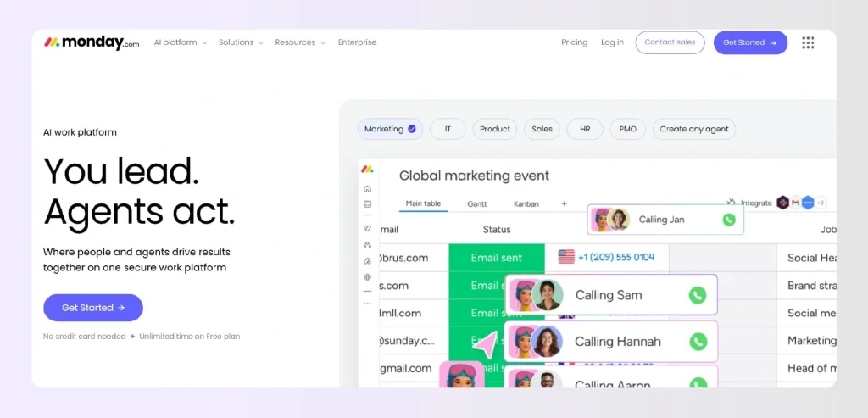Click the @sunday.c... email cell
This screenshot has height=418, width=868.
click(x=414, y=341)
